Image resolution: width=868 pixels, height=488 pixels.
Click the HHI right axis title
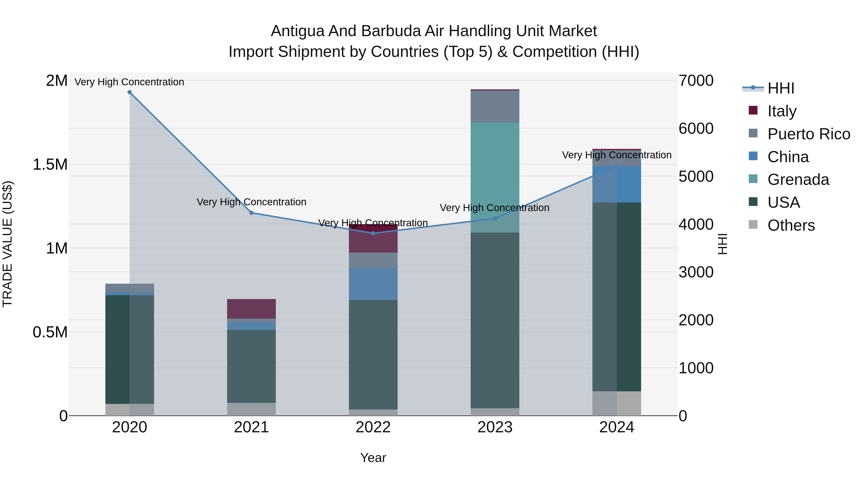coord(723,244)
